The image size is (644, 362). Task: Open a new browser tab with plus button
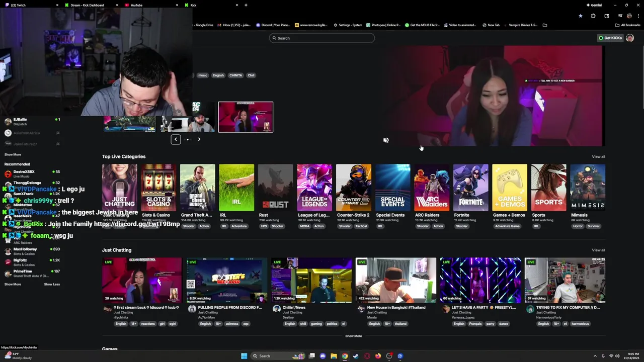click(246, 5)
